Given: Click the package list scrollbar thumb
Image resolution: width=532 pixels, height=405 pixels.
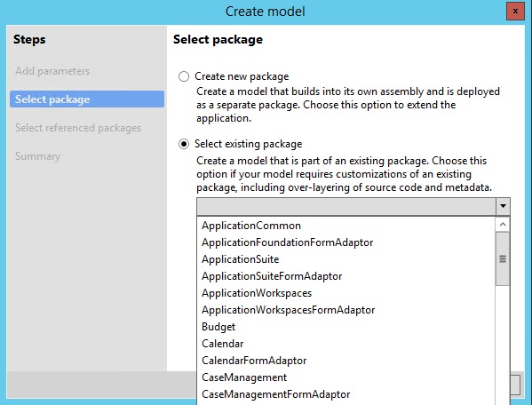Looking at the screenshot, I should [503, 258].
